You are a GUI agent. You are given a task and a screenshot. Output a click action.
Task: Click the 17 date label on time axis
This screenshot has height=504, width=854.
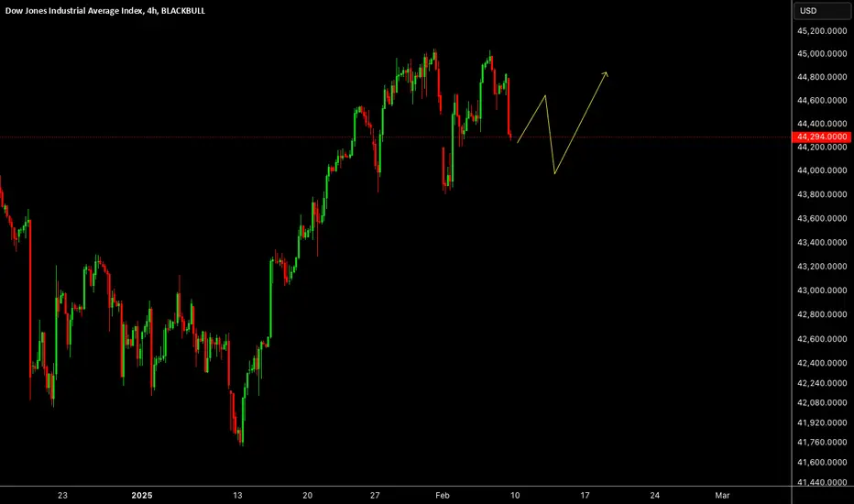[x=585, y=495]
